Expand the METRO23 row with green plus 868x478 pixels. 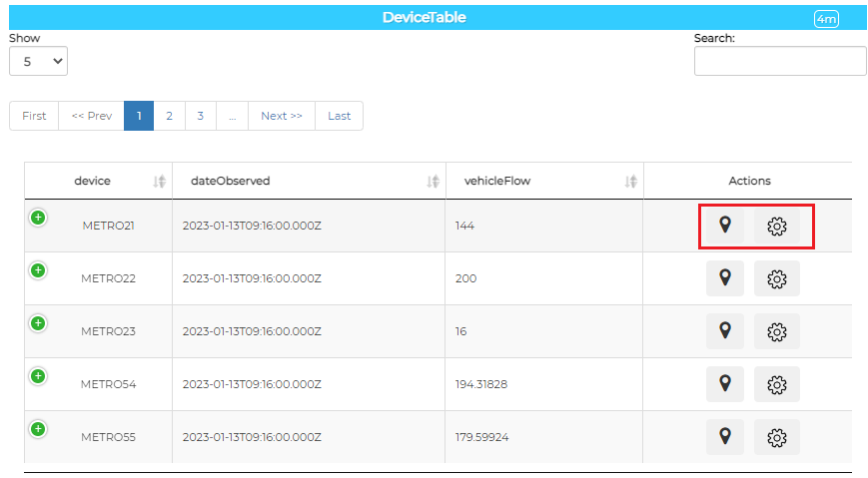(38, 323)
